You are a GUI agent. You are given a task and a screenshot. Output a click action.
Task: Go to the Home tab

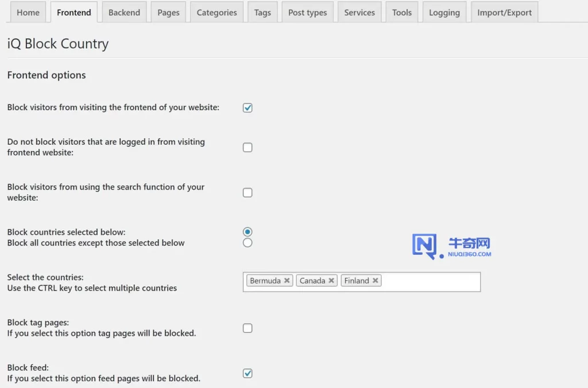pos(28,11)
